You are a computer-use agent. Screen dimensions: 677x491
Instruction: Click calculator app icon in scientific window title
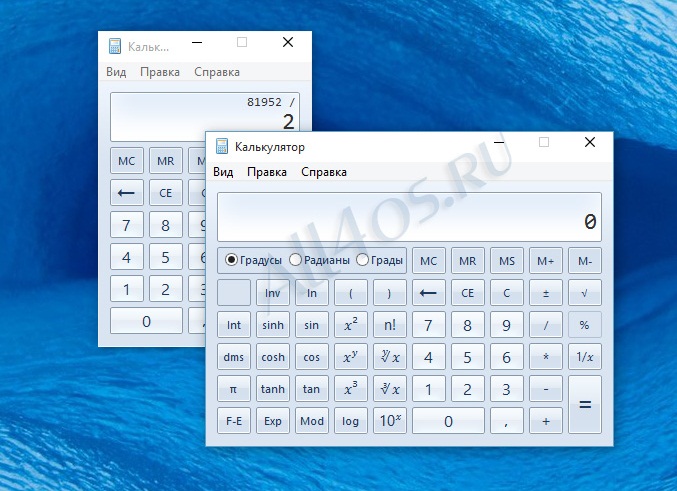222,146
